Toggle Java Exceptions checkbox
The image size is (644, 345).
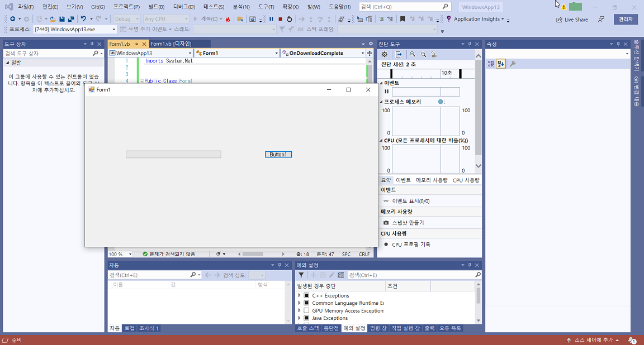coord(306,318)
